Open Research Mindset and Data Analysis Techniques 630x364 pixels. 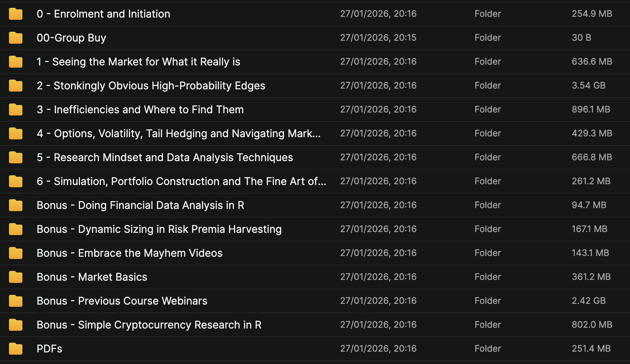click(165, 157)
